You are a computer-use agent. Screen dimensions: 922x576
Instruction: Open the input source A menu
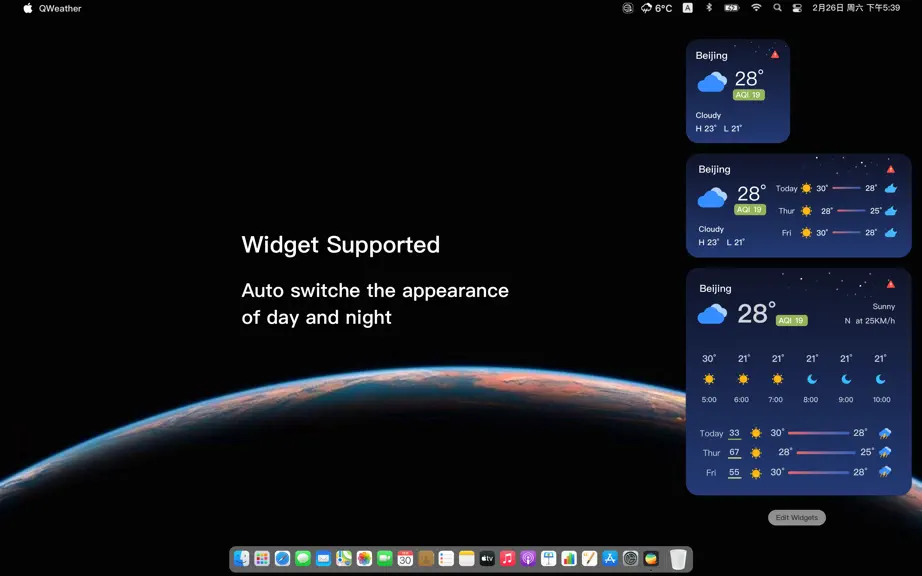coord(687,8)
